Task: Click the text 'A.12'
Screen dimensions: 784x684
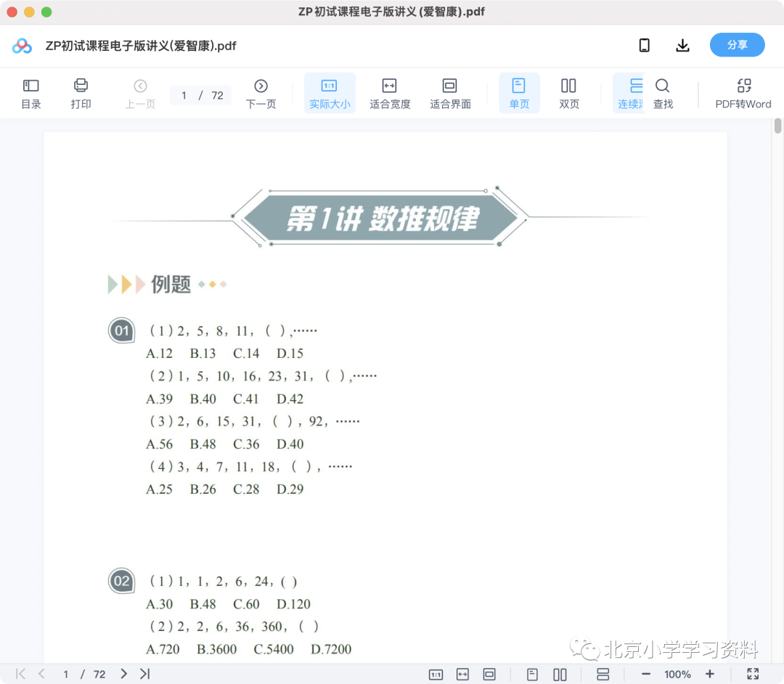Action: pos(159,354)
